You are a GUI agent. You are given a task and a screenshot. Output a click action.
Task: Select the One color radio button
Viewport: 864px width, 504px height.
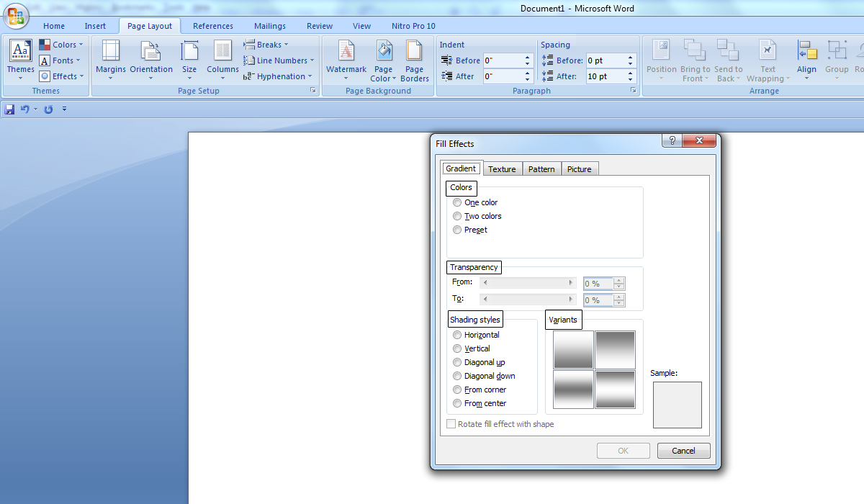coord(457,203)
